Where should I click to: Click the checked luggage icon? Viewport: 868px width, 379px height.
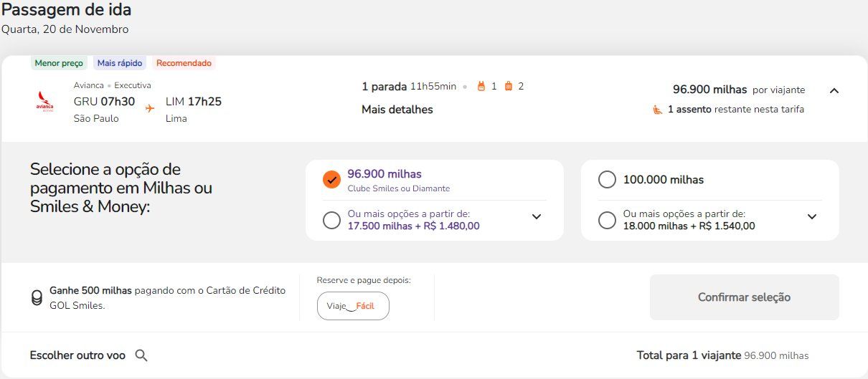click(x=509, y=87)
